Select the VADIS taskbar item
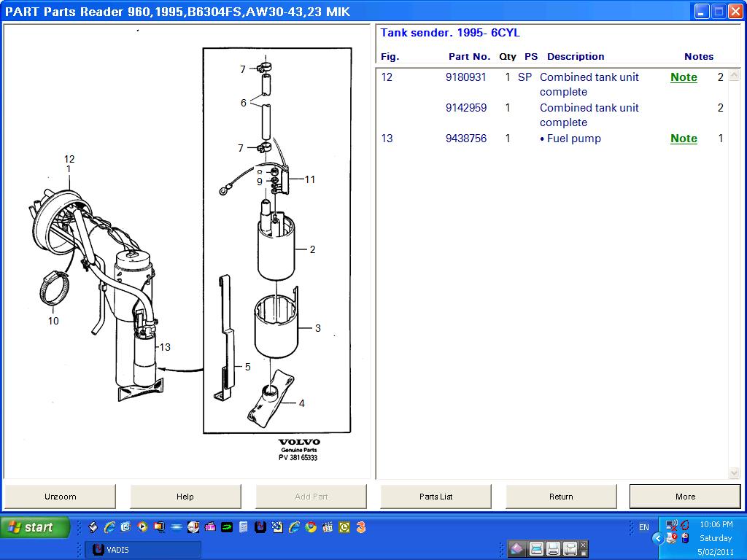The image size is (747, 560). click(142, 550)
